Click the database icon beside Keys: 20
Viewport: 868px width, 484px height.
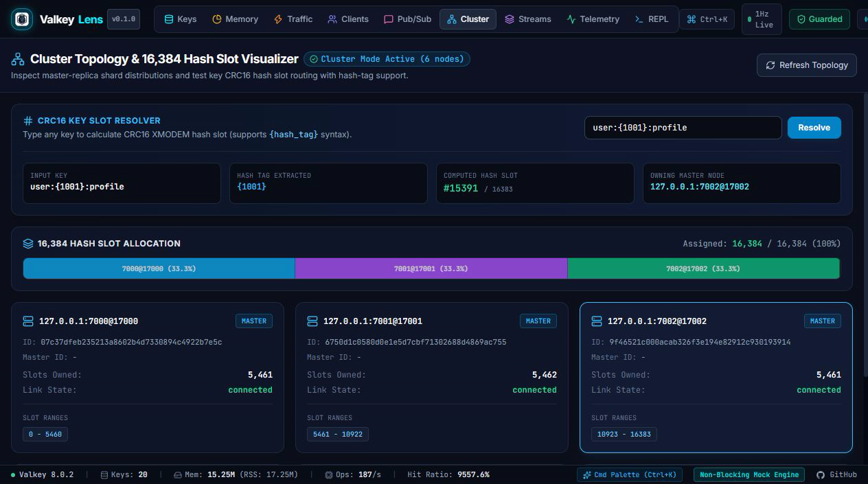(104, 474)
